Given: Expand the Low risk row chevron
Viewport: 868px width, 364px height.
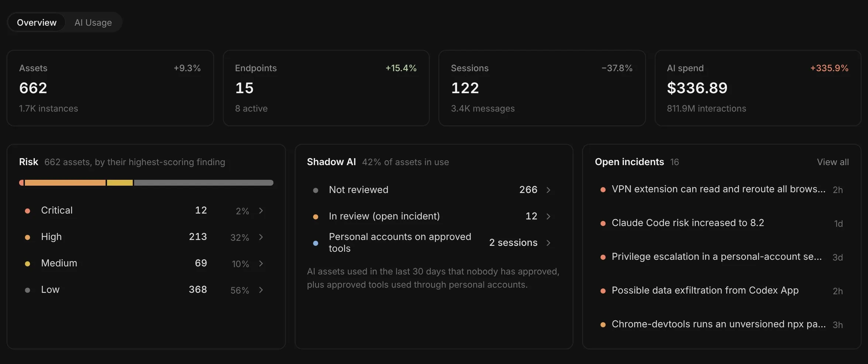Looking at the screenshot, I should coord(261,290).
